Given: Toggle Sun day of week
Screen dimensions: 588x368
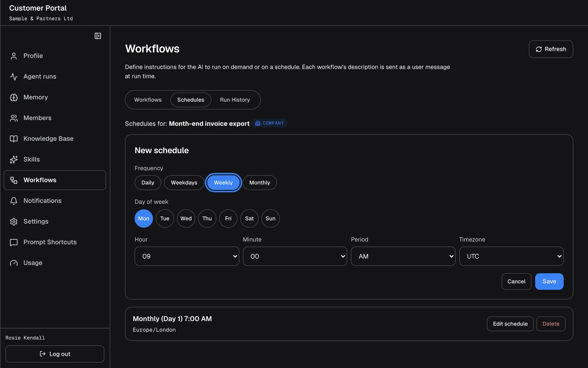Looking at the screenshot, I should (270, 219).
